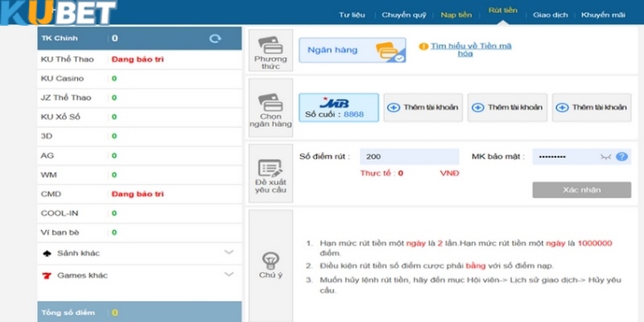The image size is (644, 322).
Task: Expand the Sảnh khác section
Action: pos(229,253)
